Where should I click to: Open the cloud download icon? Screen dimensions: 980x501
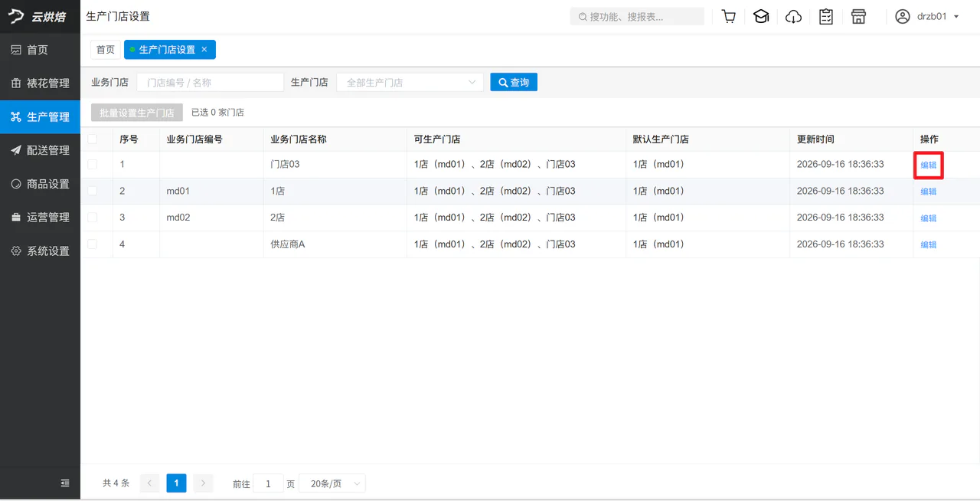pos(794,16)
